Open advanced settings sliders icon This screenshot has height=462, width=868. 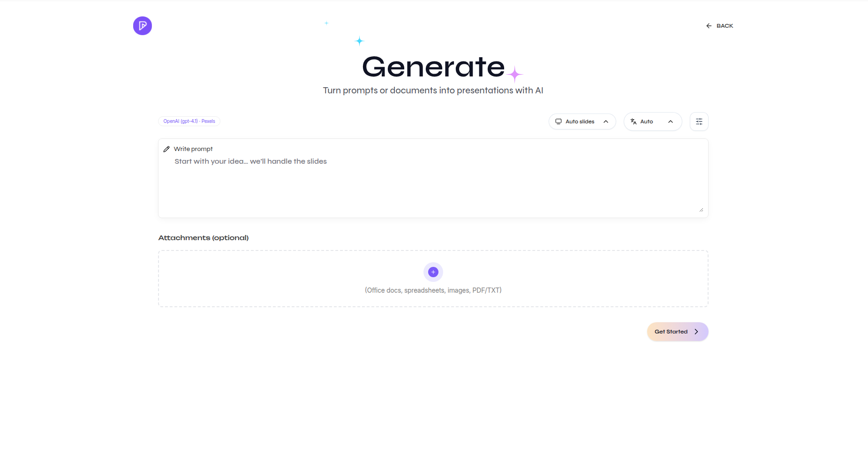point(699,121)
